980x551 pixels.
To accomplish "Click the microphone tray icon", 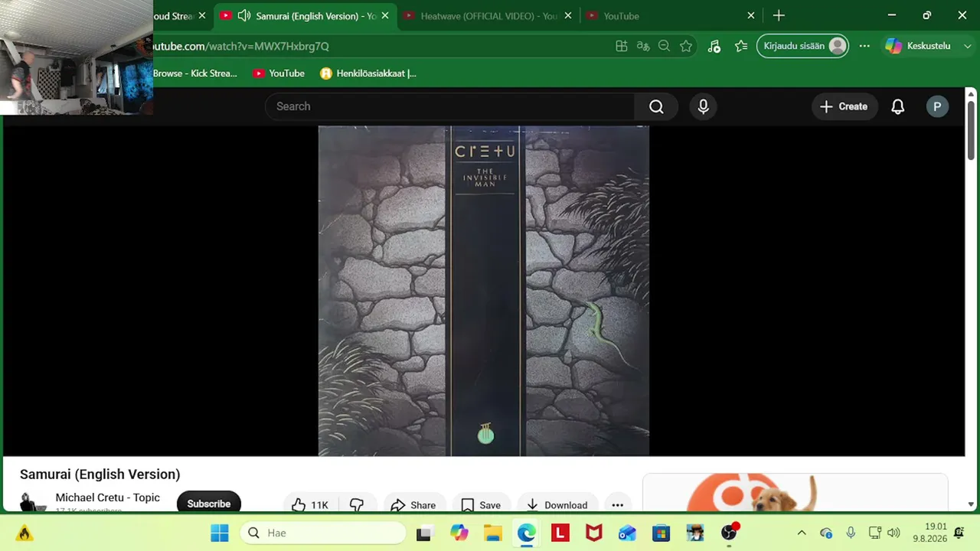I will pos(851,533).
